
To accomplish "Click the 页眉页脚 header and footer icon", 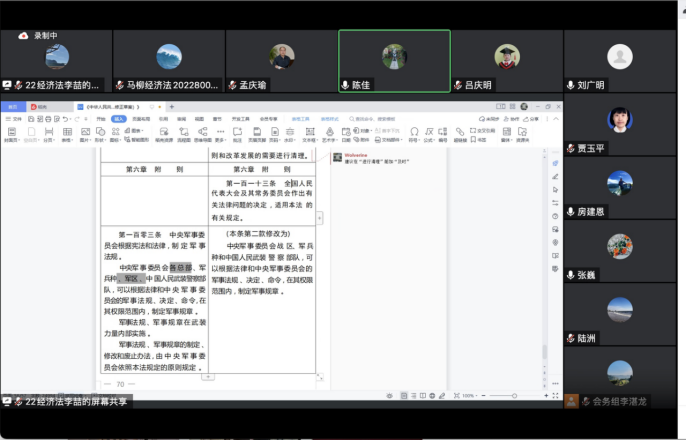I will coord(258,132).
